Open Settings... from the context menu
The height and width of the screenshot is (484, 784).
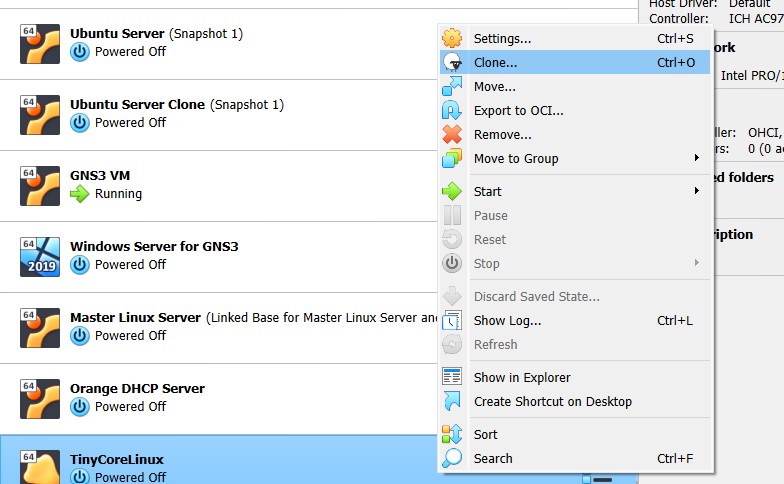575,38
